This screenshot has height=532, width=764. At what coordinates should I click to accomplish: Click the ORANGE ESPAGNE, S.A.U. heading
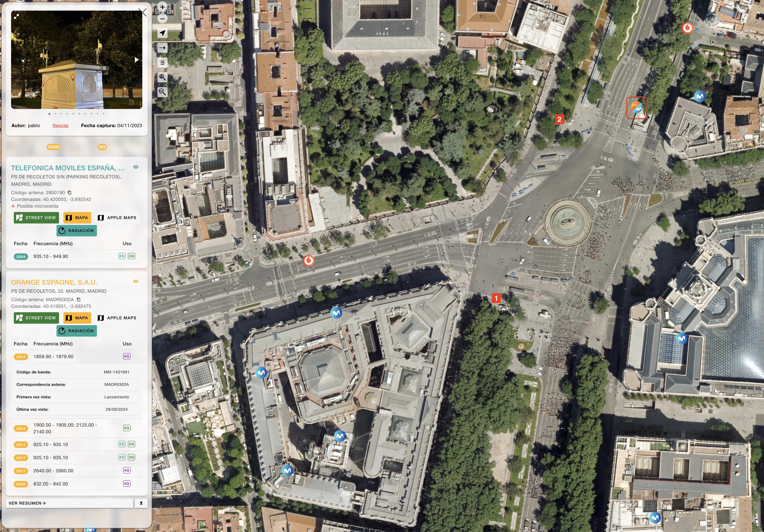pos(54,282)
